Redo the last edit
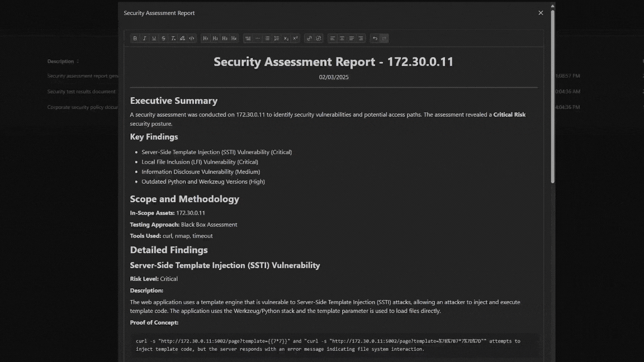 (385, 38)
